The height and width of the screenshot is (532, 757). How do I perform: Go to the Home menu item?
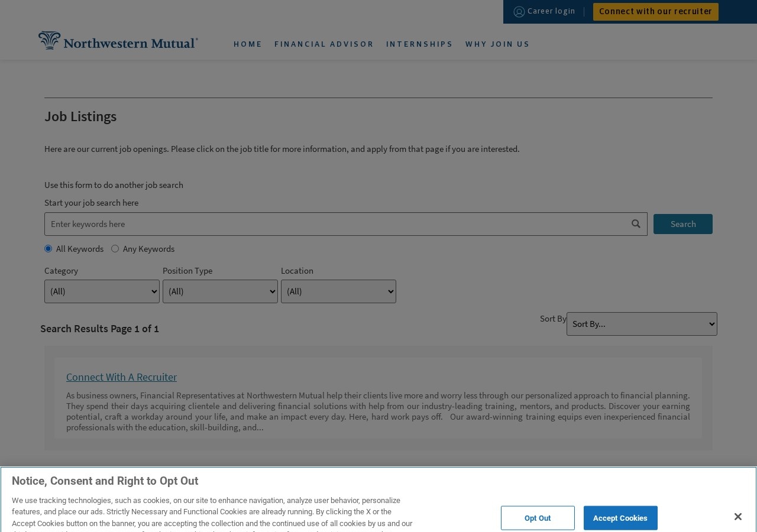pos(248,44)
